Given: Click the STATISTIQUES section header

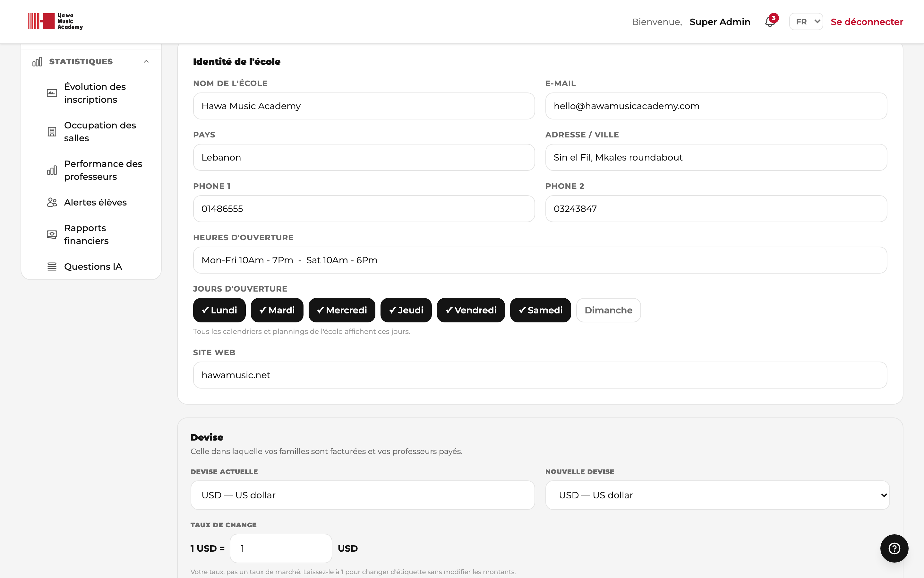Looking at the screenshot, I should pos(91,62).
